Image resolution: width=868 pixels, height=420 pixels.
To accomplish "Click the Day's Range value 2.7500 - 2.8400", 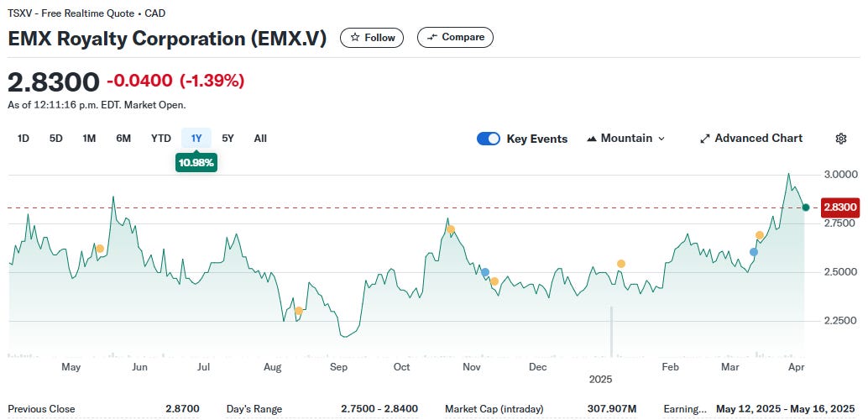I will (x=379, y=409).
